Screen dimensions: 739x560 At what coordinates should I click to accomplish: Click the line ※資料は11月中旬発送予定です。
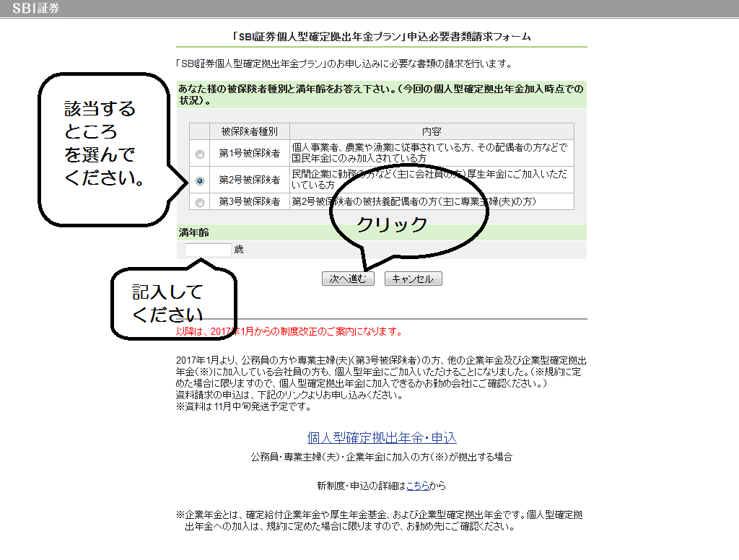244,406
